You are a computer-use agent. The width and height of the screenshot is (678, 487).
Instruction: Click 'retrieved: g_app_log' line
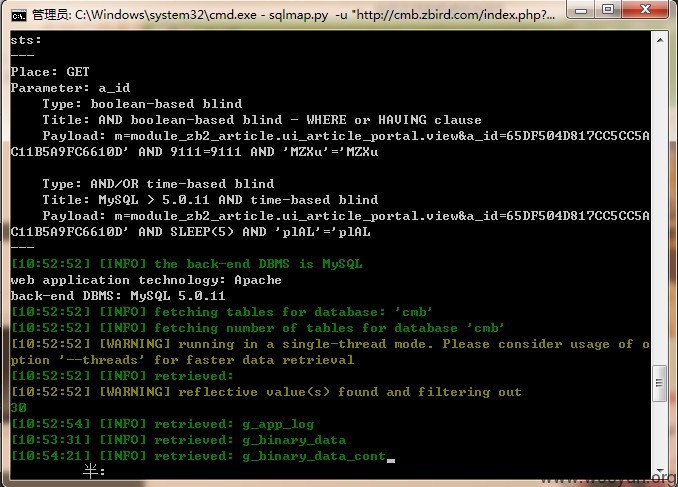163,424
